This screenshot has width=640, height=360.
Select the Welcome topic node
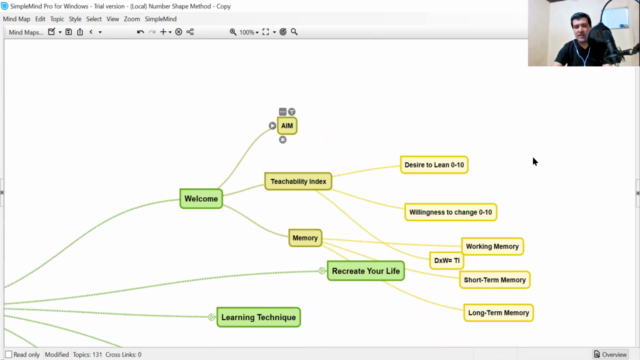click(201, 199)
